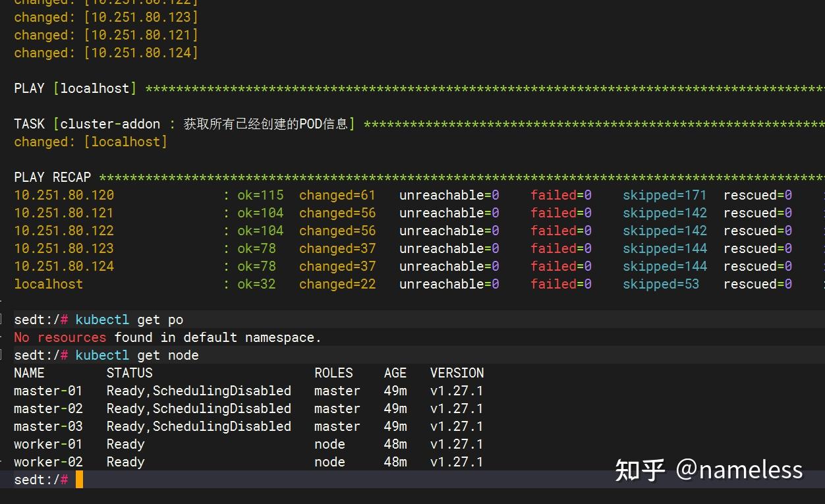The height and width of the screenshot is (504, 825).
Task: Click the PLAY [localhost] header line
Action: pos(76,88)
